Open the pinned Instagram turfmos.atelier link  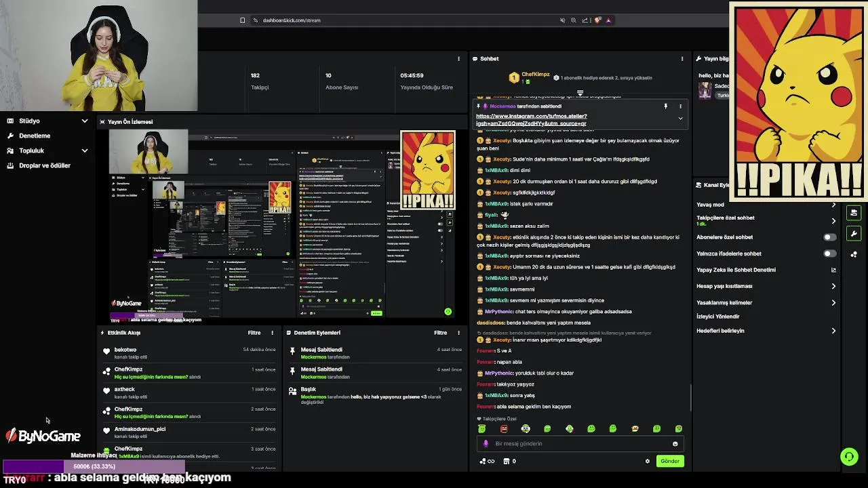[532, 119]
